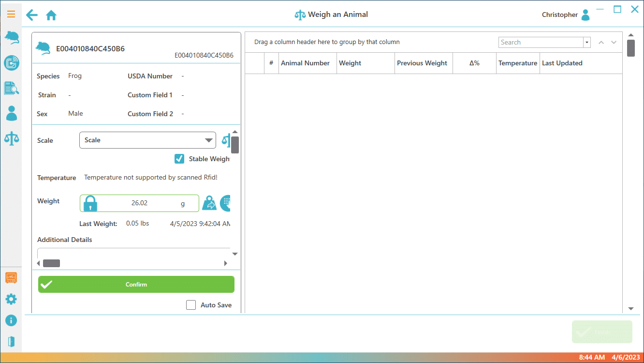Sort by the Last Updated column header
Image resolution: width=644 pixels, height=363 pixels.
[562, 63]
